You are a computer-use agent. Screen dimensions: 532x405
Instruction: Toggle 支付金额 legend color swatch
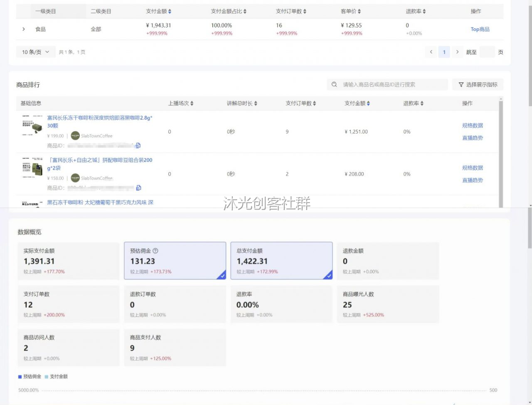47,377
